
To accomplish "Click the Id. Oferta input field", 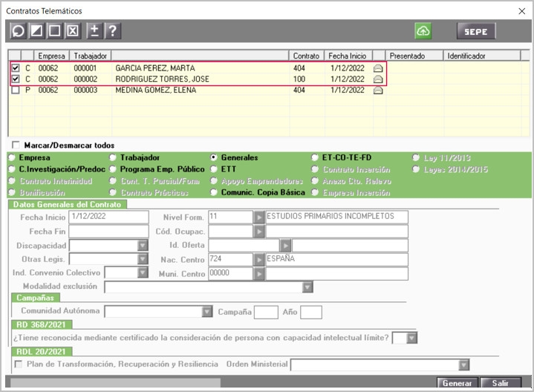I will 244,245.
